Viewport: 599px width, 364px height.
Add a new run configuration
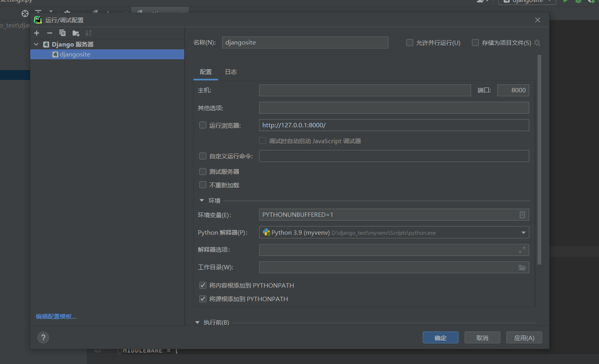tap(37, 33)
